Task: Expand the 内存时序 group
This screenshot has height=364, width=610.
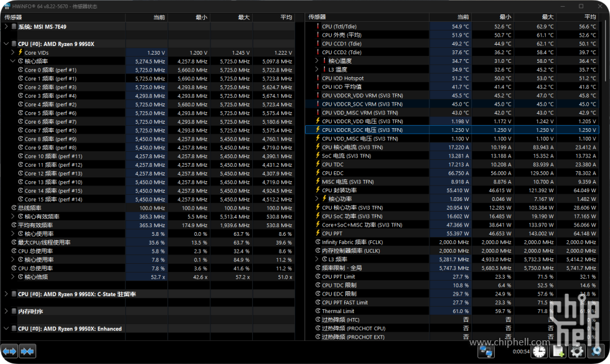Action: pos(6,311)
